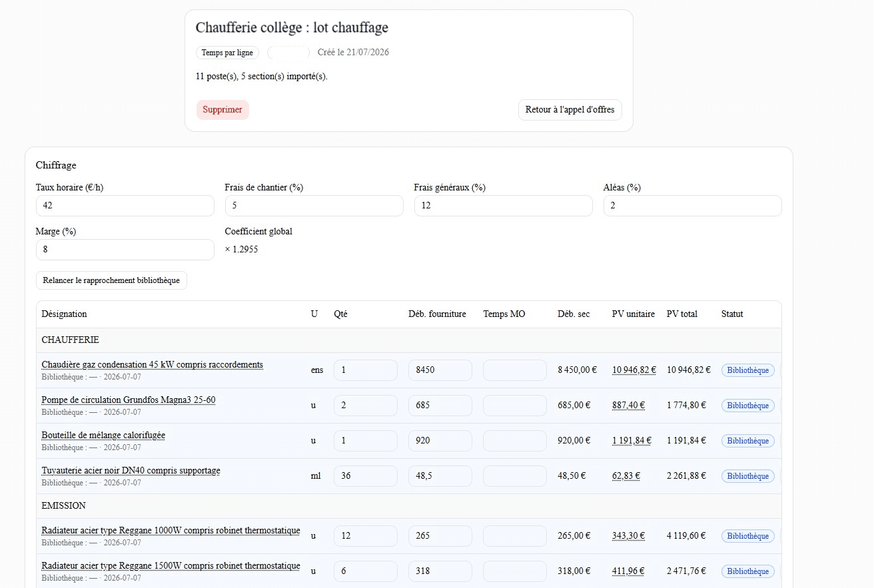Open Bouteille de mélange calorifugée designation
This screenshot has width=874, height=588.
[x=103, y=435]
